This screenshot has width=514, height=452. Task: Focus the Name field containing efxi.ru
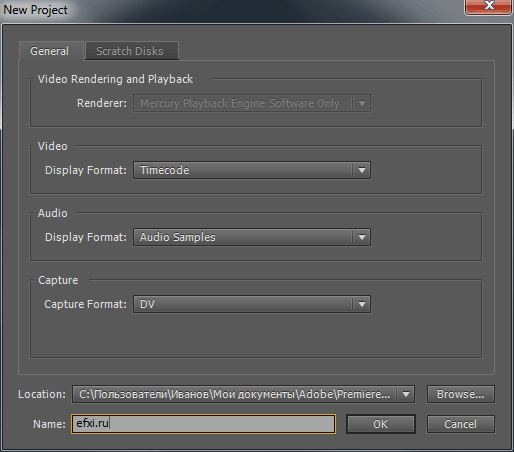[203, 424]
